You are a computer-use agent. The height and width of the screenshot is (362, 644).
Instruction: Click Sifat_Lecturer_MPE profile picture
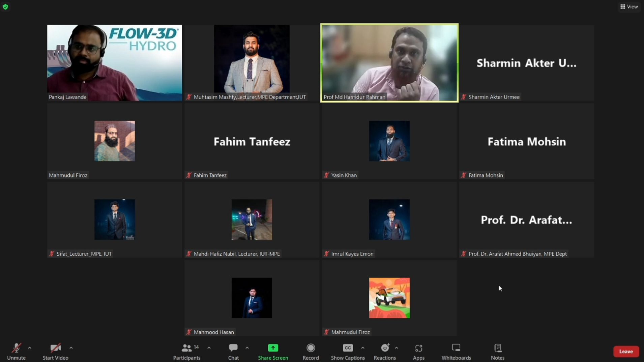115,219
